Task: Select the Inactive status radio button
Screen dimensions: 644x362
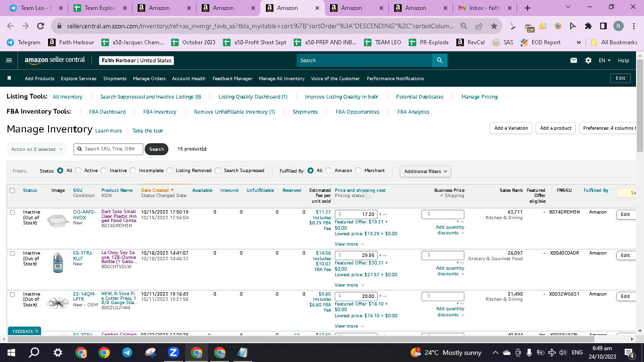Action: pyautogui.click(x=104, y=171)
